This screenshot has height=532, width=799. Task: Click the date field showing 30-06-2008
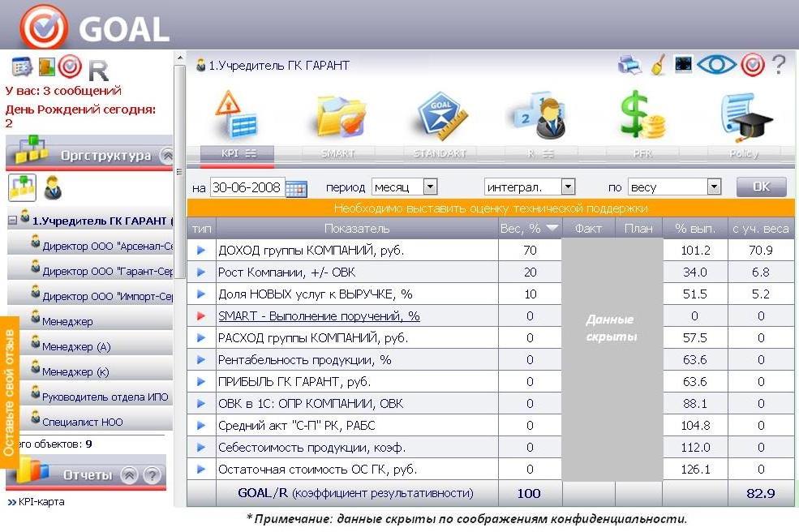click(247, 187)
